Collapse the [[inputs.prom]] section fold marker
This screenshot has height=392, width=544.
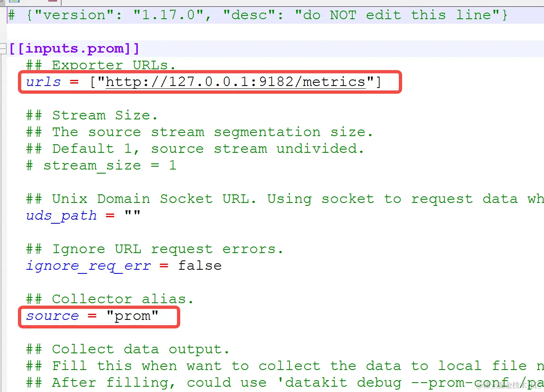(3, 48)
